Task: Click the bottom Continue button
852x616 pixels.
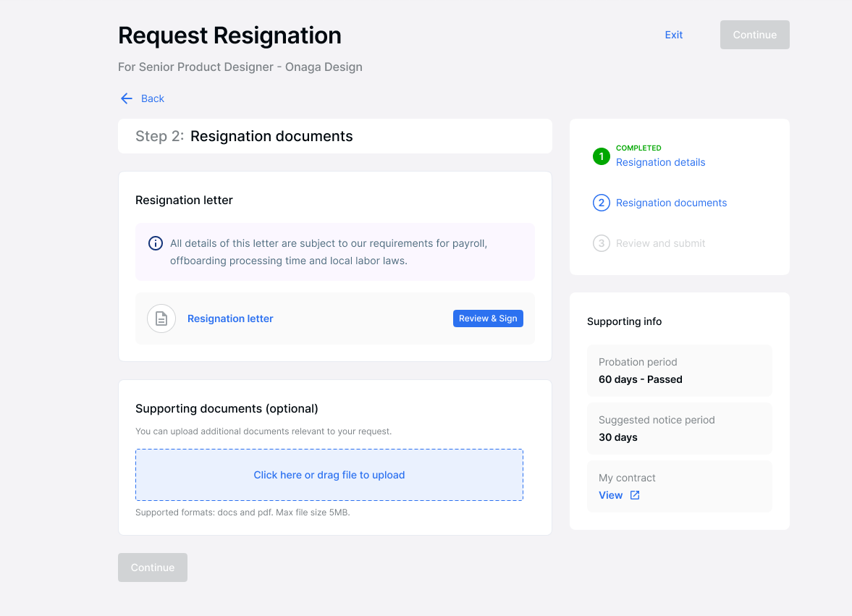Action: point(152,568)
